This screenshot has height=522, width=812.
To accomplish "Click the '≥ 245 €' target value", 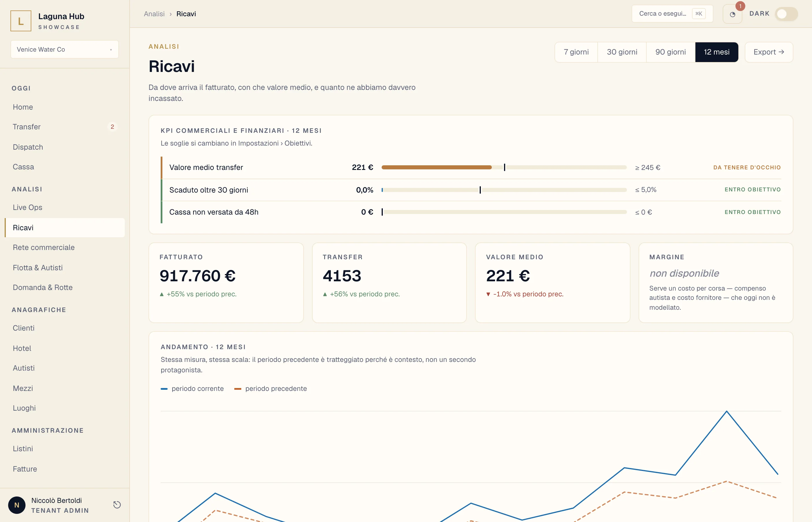I will tap(648, 167).
